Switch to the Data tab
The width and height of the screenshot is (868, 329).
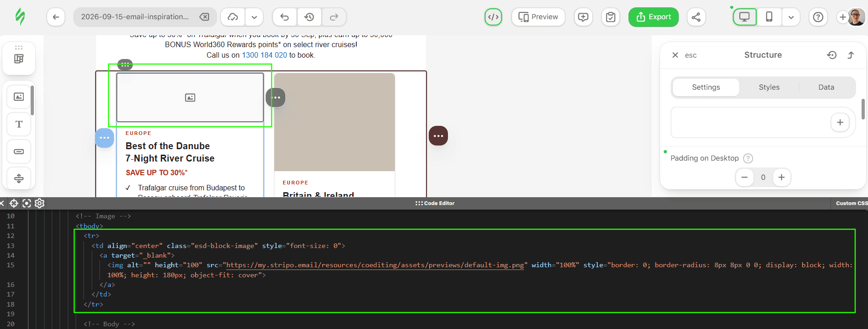pyautogui.click(x=826, y=87)
